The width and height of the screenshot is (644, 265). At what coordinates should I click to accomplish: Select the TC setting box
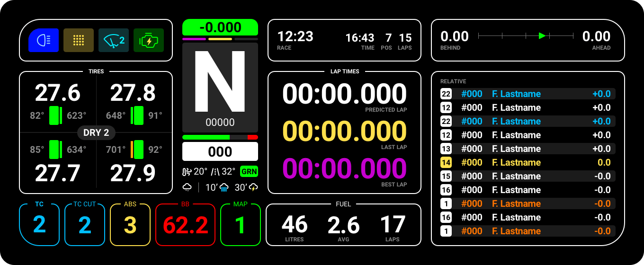click(x=39, y=225)
